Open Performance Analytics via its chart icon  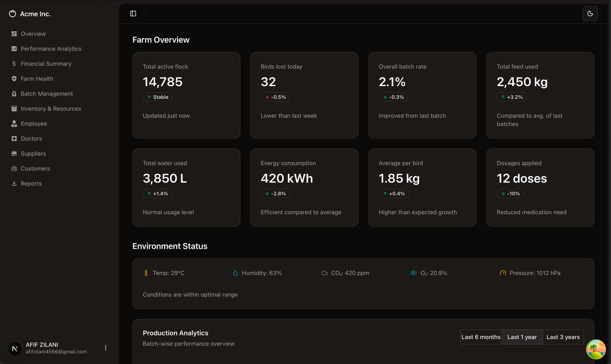(14, 48)
